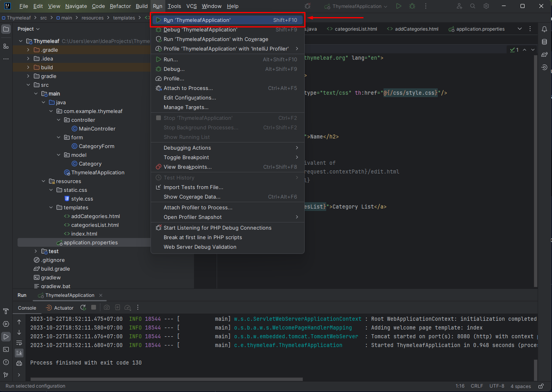
Task: Open the IDE settings gear
Action: (x=486, y=6)
